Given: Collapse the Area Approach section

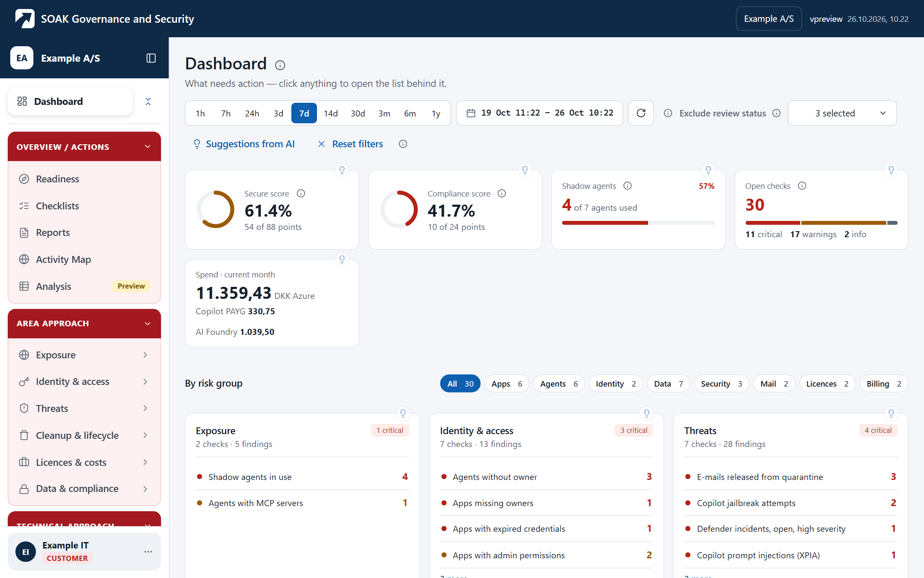Looking at the screenshot, I should [x=84, y=323].
